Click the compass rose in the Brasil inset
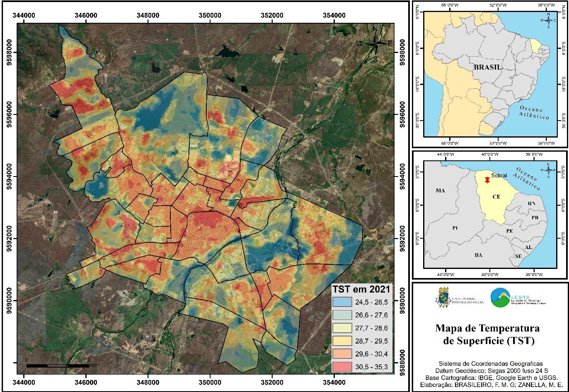The height and width of the screenshot is (392, 569). click(548, 19)
